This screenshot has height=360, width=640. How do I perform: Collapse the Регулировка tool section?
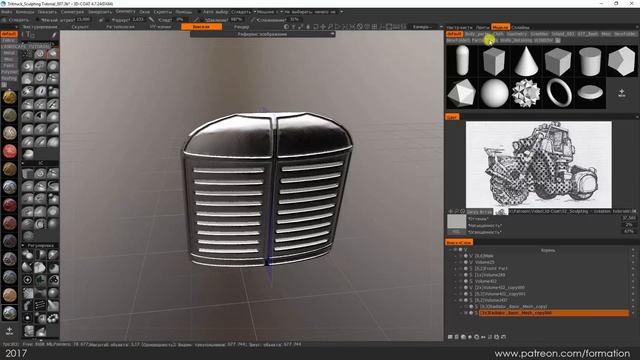[40, 246]
